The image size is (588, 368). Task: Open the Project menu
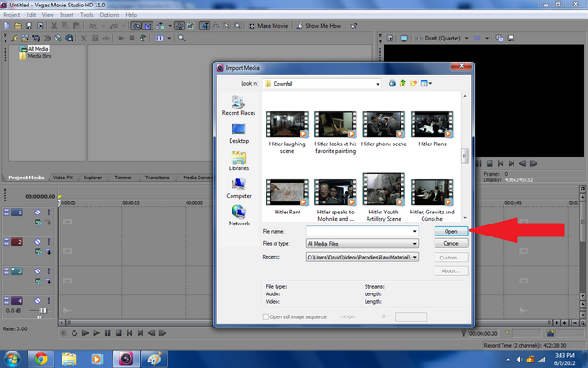tap(12, 15)
